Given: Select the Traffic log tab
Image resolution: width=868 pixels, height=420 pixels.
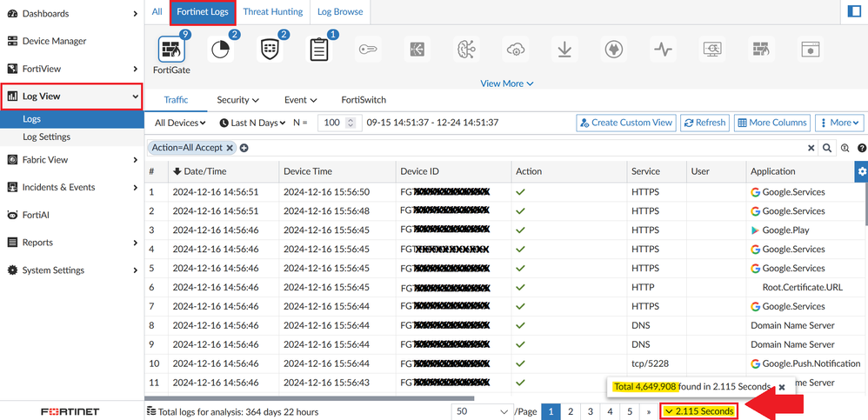Looking at the screenshot, I should click(x=176, y=100).
